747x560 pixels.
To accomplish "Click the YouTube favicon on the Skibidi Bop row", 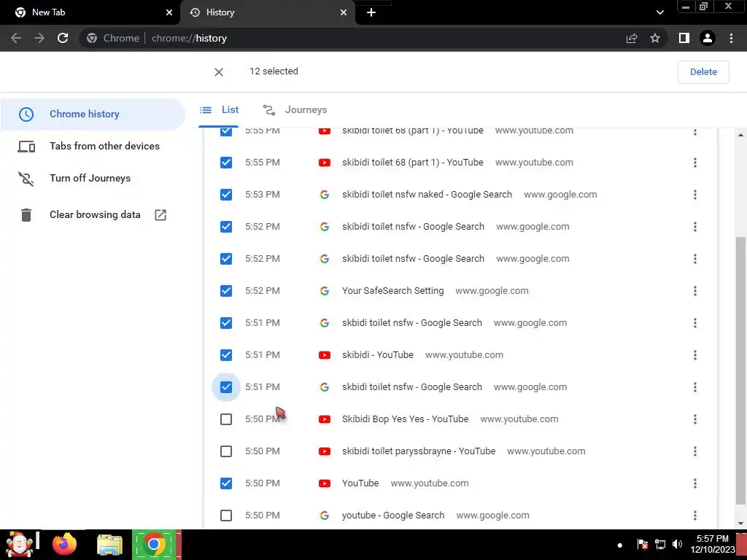I will (325, 419).
